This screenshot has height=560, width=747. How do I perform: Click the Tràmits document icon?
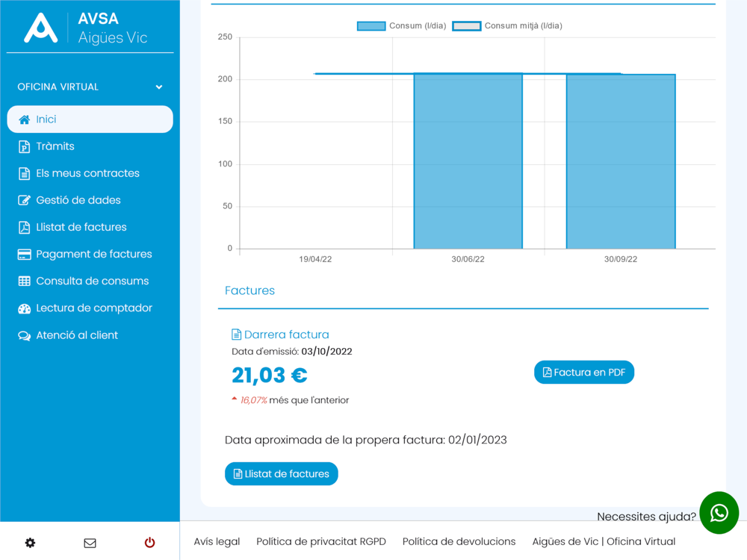click(x=25, y=146)
